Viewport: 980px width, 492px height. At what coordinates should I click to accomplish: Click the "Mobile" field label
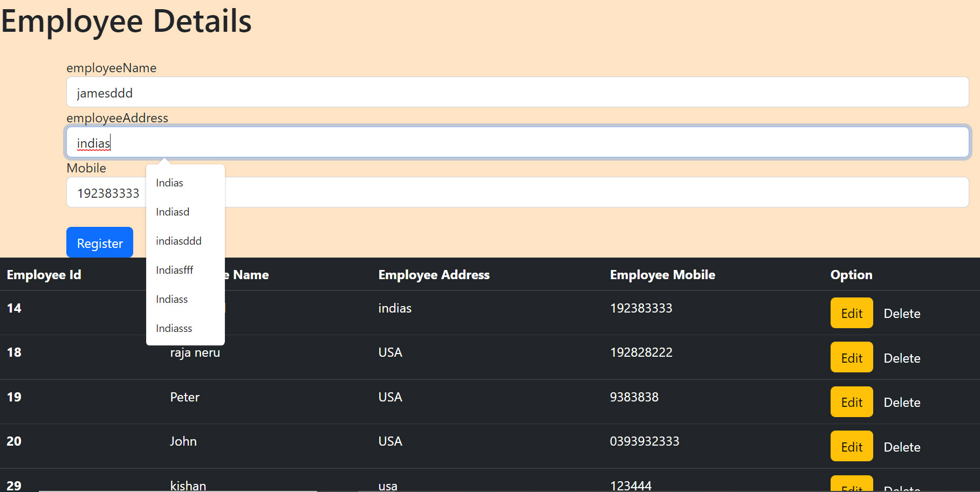click(86, 168)
